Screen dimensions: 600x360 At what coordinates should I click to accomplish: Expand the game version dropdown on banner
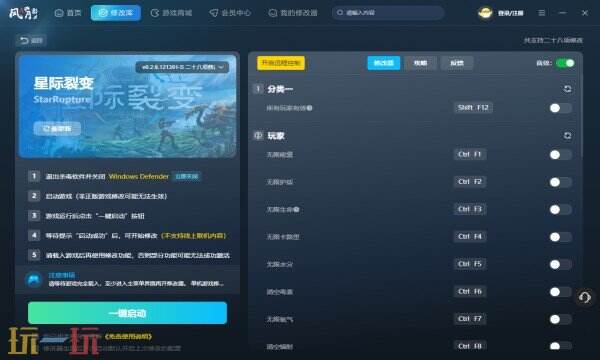pos(182,67)
